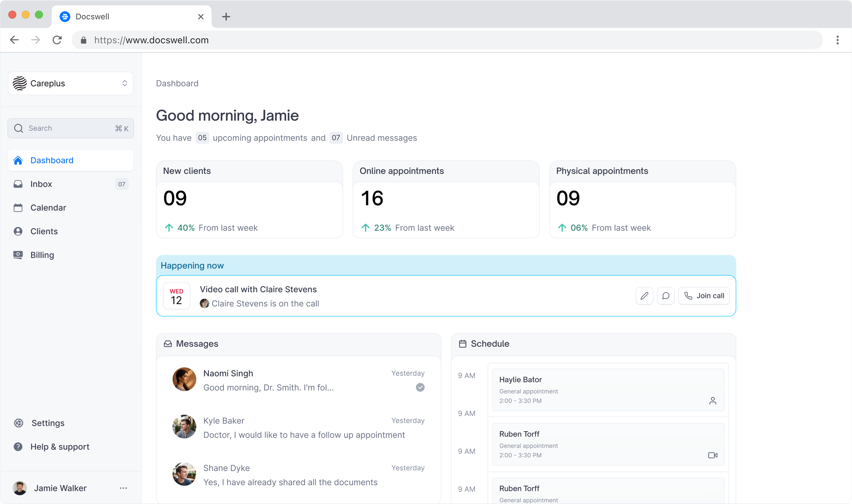This screenshot has height=504, width=852.
Task: Click the browser back arrow
Action: pos(14,40)
